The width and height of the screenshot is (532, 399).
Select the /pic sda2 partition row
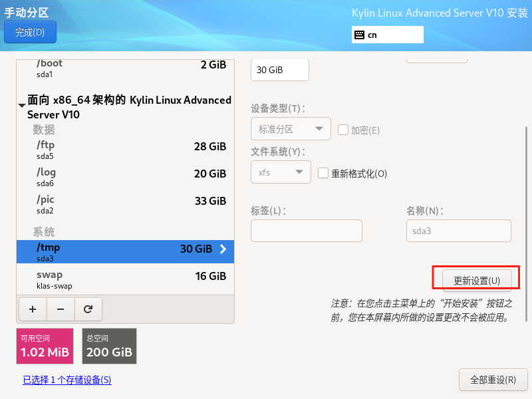pos(125,204)
